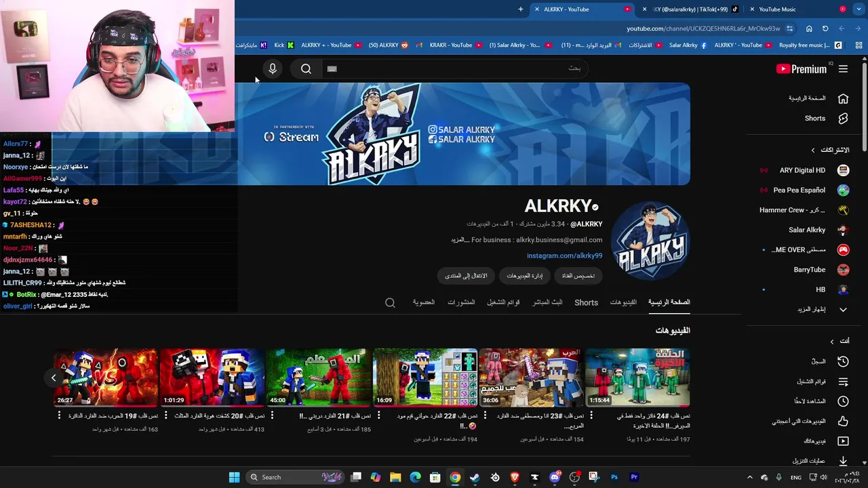The height and width of the screenshot is (488, 868).
Task: Click the instagram.com/alkrky99 link
Action: [564, 256]
